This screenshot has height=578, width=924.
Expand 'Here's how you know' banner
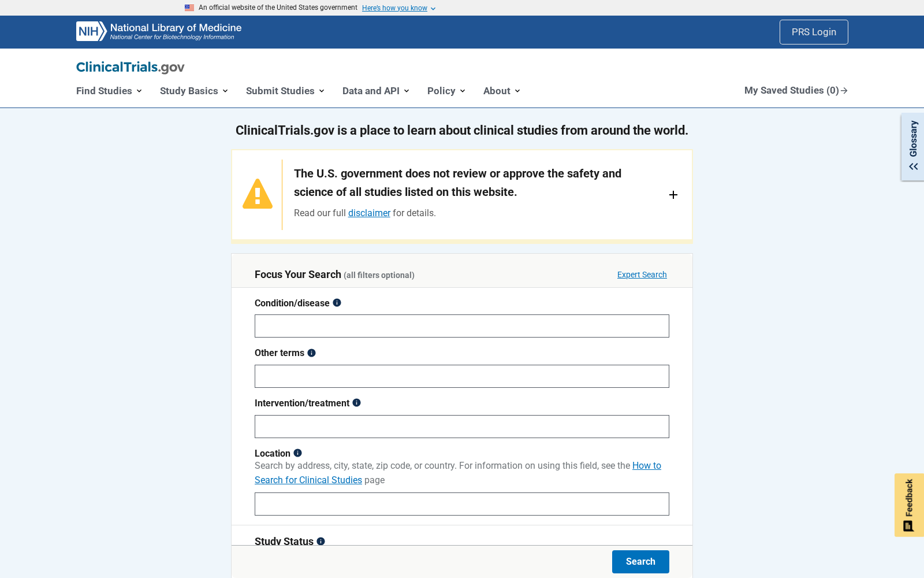click(398, 8)
